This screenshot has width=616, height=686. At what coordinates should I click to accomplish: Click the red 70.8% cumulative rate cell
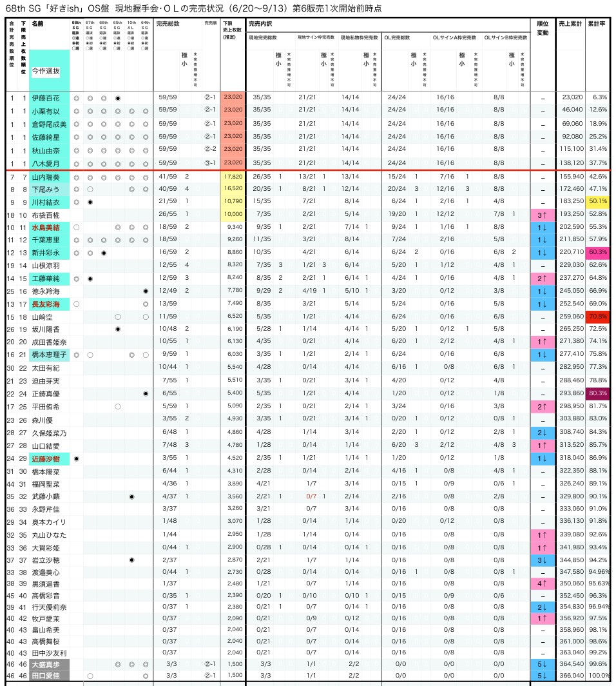[x=598, y=316]
